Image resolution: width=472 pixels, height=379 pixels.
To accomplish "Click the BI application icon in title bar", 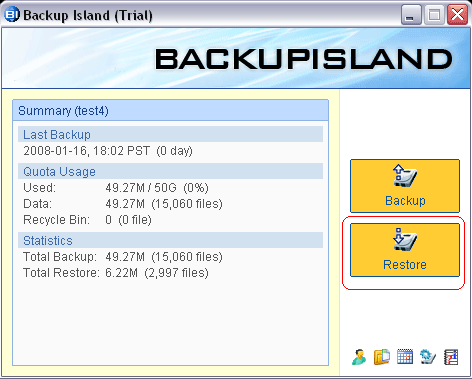I will pyautogui.click(x=12, y=14).
